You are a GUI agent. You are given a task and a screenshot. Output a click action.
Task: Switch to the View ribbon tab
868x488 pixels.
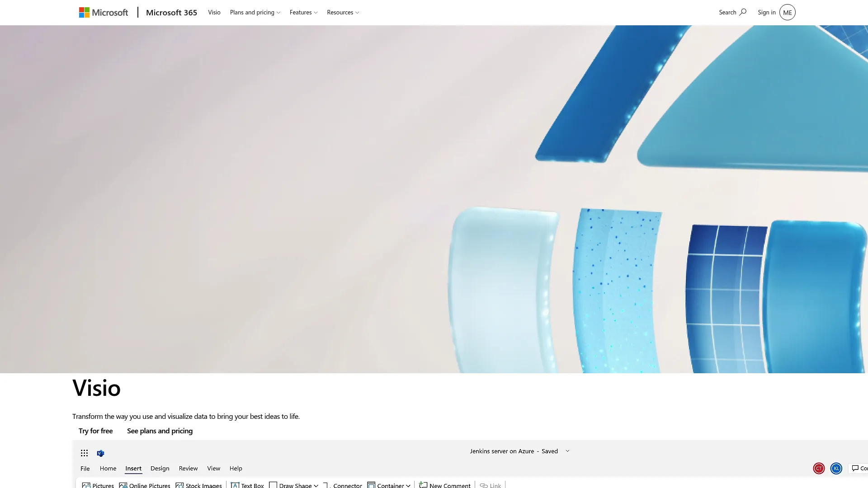click(214, 469)
